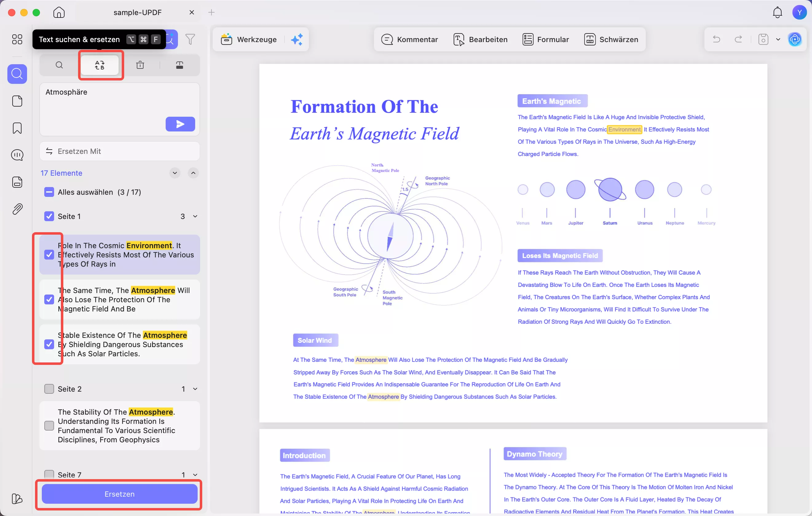This screenshot has width=812, height=516.
Task: Click the bookmark icon in left sidebar
Action: point(17,128)
